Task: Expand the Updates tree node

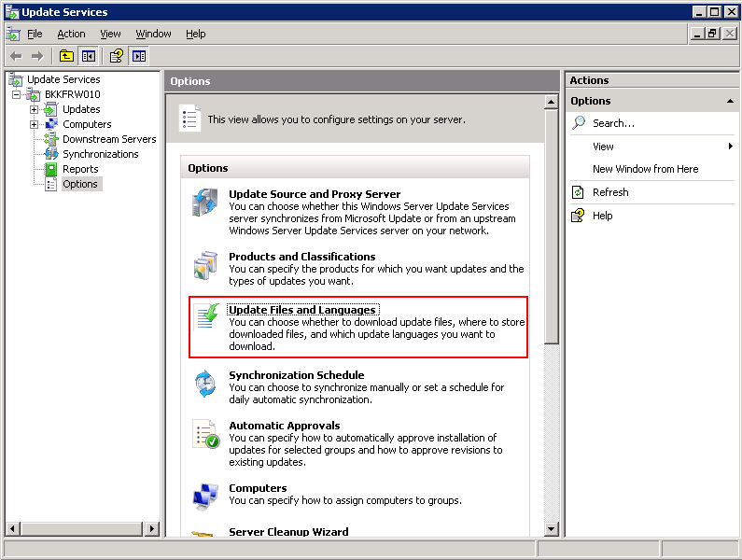Action: click(x=35, y=109)
